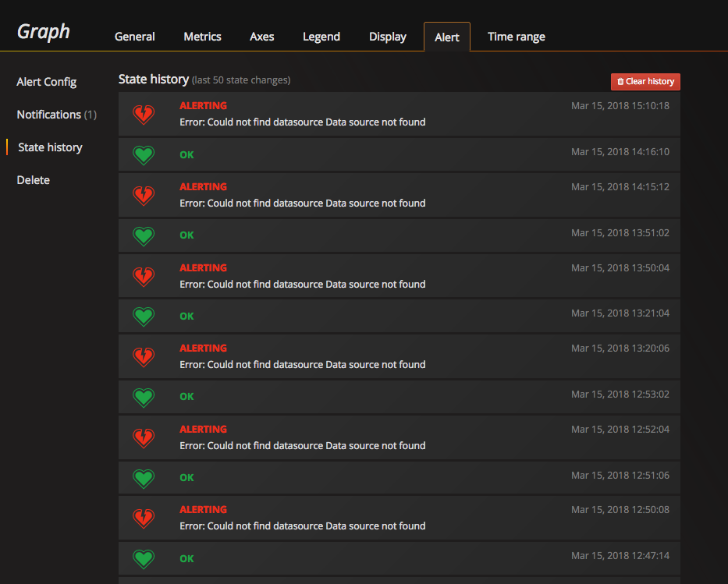The height and width of the screenshot is (584, 728).
Task: Click the red alerting heart at 13:50:04
Action: (x=144, y=275)
